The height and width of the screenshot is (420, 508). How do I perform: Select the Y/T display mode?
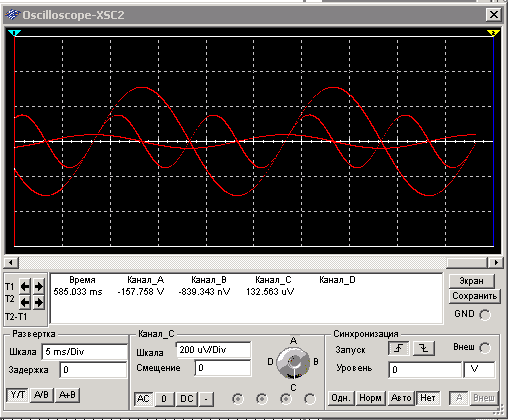tap(17, 395)
